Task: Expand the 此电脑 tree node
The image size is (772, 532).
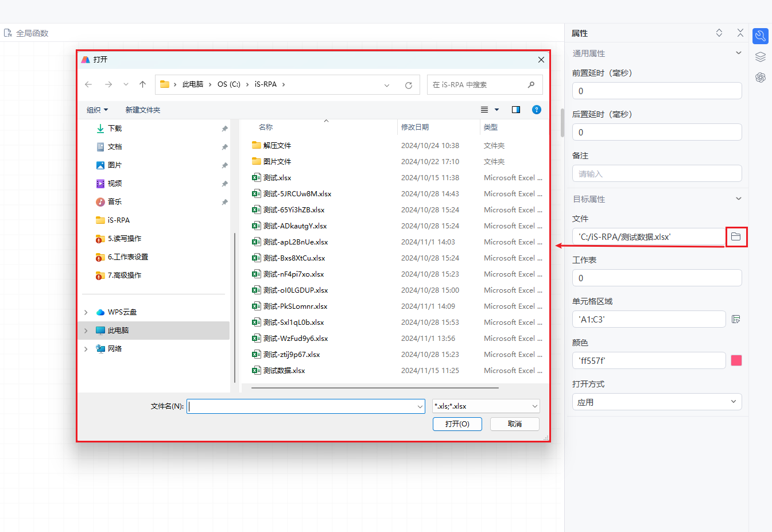Action: (86, 331)
